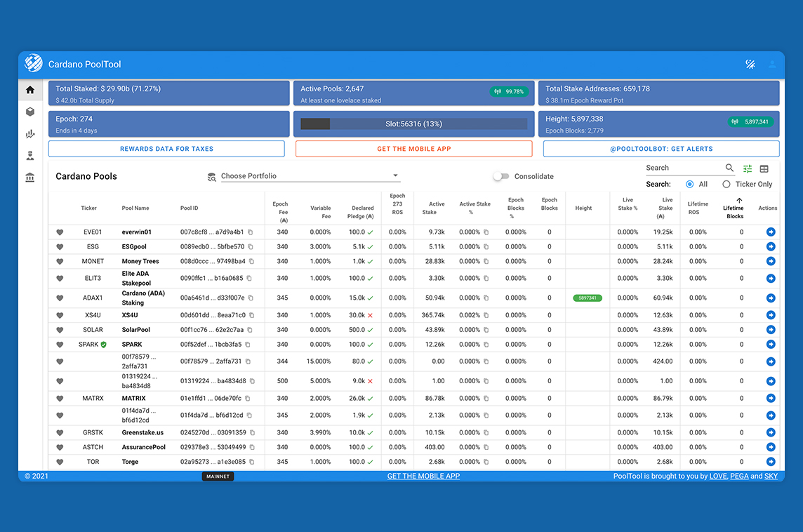This screenshot has width=803, height=532.
Task: Open the pool operator person sidebar icon
Action: tap(30, 156)
